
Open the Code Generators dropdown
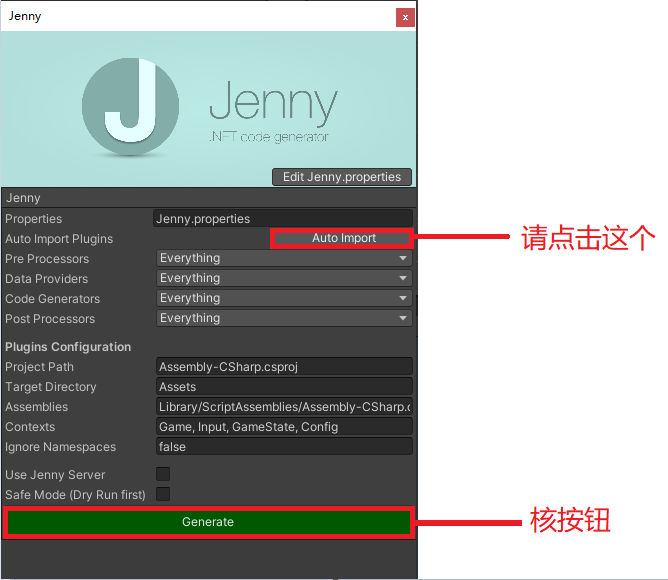pos(284,298)
